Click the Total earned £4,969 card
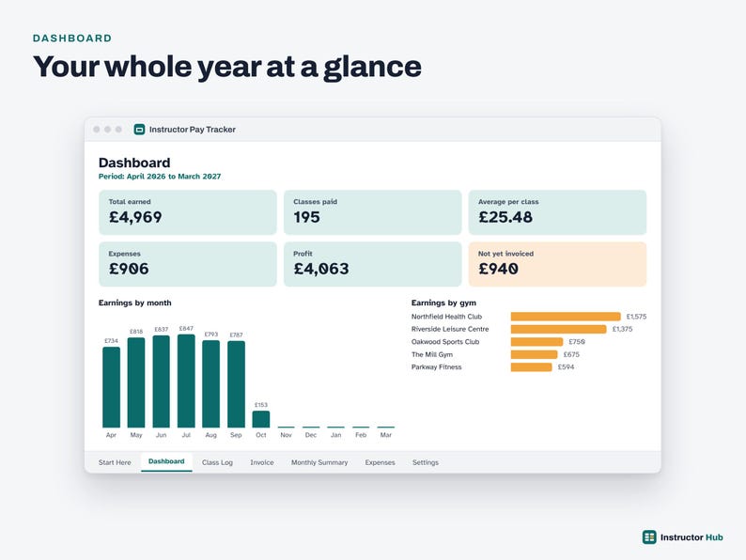The height and width of the screenshot is (560, 746). click(188, 212)
